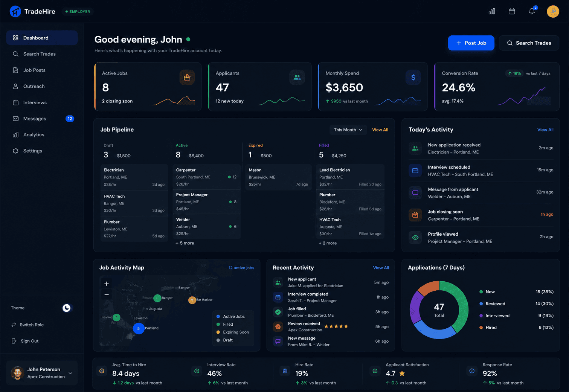
Task: Open the HVAC Tech draft job card
Action: 134,203
